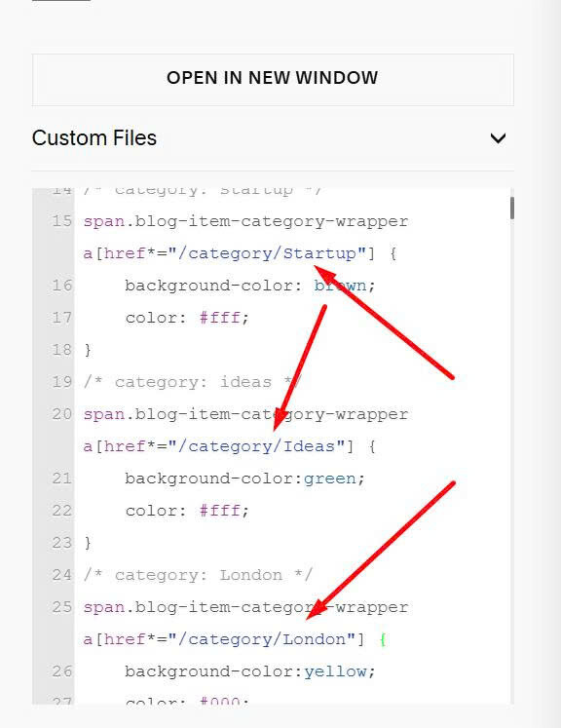561x728 pixels.
Task: Click the "/category/Ideas" selector string
Action: click(258, 446)
